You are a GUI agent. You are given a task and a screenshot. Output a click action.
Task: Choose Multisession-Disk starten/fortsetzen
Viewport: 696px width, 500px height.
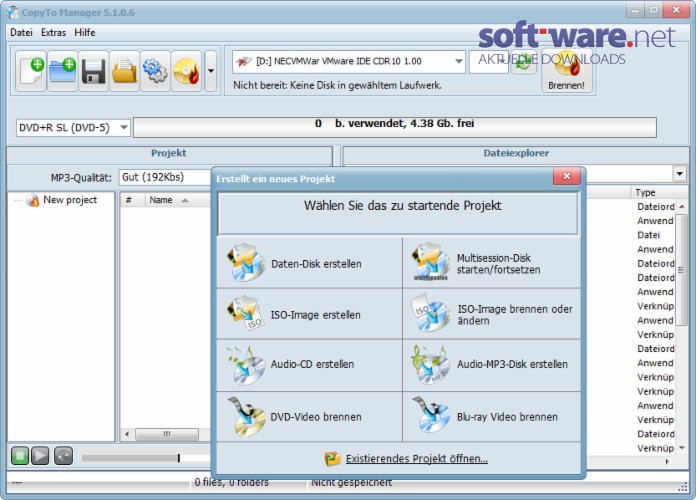pyautogui.click(x=492, y=263)
